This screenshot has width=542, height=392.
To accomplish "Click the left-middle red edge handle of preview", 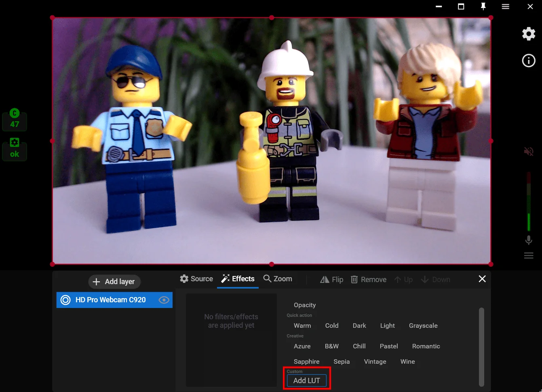I will 53,141.
